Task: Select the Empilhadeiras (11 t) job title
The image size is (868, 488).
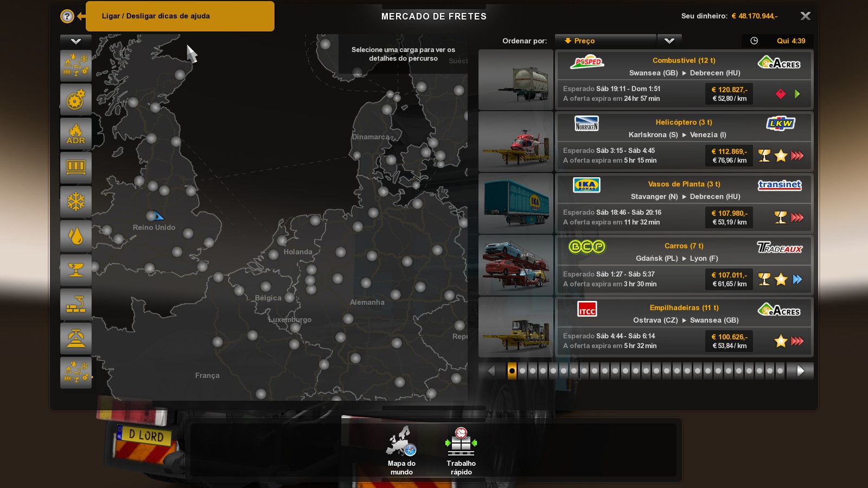Action: (684, 308)
